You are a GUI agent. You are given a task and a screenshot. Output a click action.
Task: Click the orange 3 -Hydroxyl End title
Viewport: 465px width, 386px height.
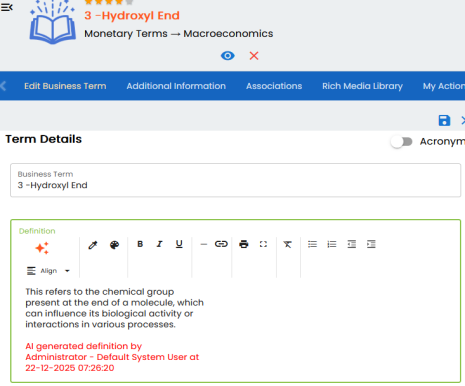(132, 15)
